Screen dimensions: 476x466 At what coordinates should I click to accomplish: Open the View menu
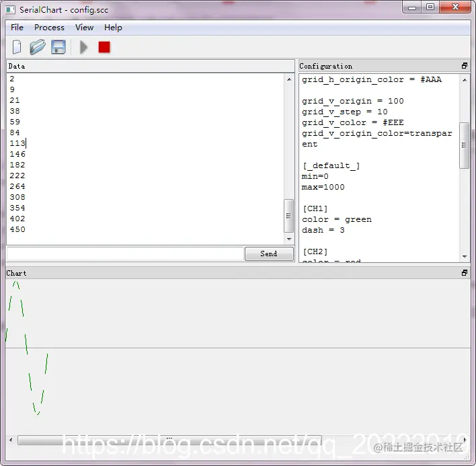85,28
